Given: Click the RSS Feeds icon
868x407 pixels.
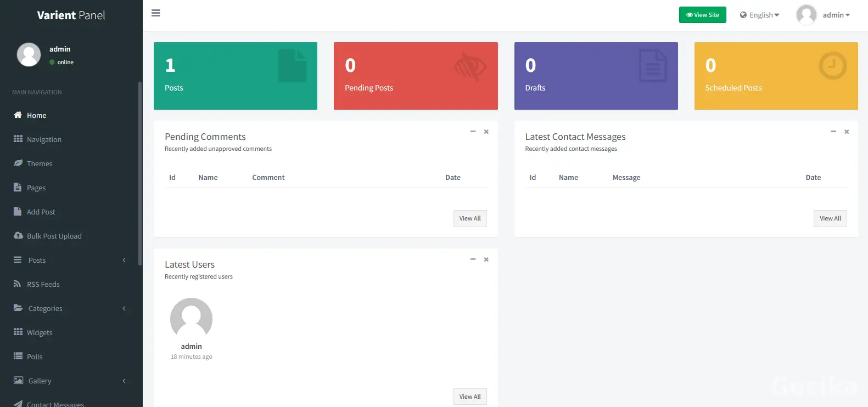Looking at the screenshot, I should [18, 284].
